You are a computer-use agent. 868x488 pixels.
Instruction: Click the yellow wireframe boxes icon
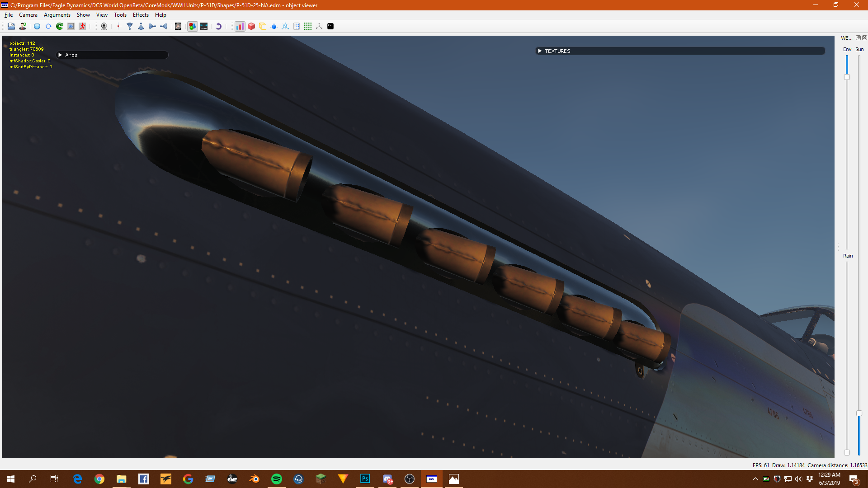coord(263,26)
